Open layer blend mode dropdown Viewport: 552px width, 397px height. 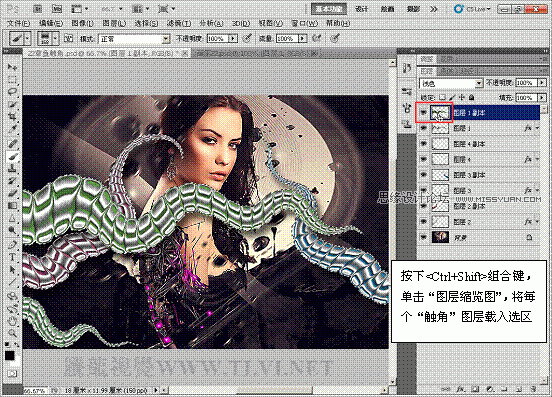[451, 83]
